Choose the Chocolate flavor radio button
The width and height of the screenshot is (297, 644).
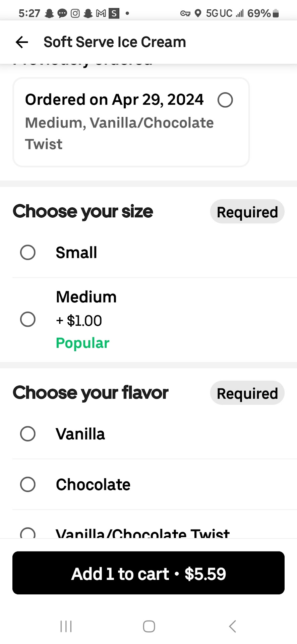pos(28,484)
